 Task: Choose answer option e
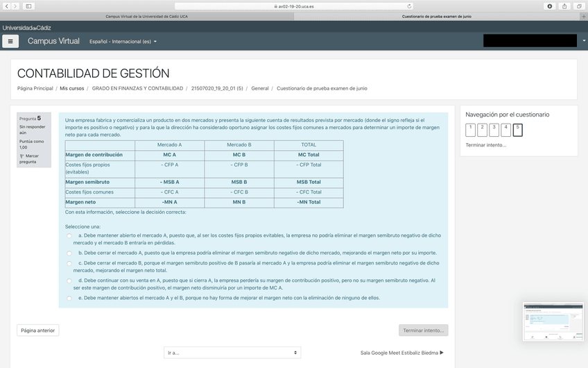[x=69, y=298]
